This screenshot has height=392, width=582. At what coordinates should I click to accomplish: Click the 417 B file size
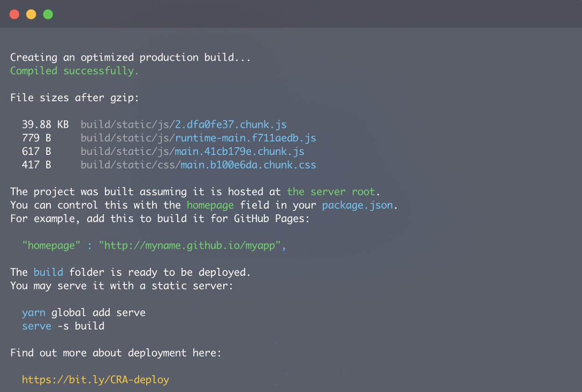pyautogui.click(x=36, y=165)
